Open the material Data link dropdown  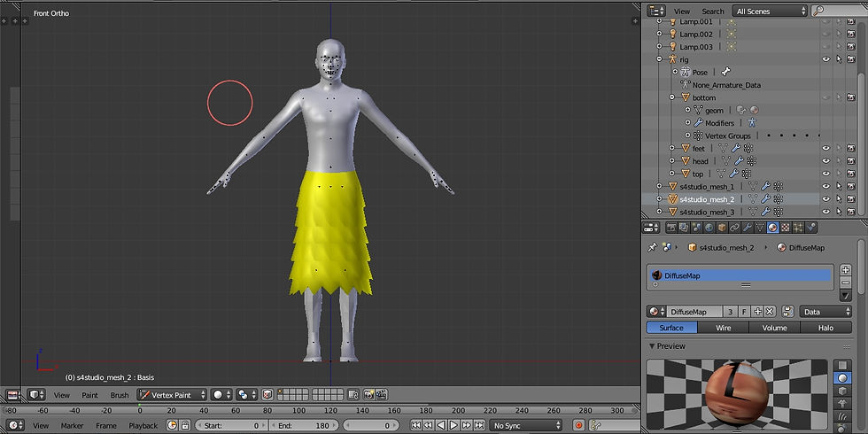pos(825,312)
